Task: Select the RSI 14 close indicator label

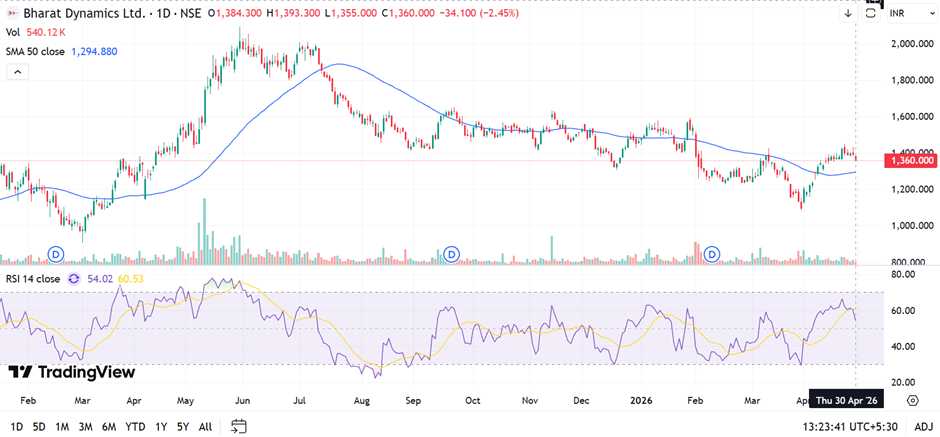Action: pos(33,279)
